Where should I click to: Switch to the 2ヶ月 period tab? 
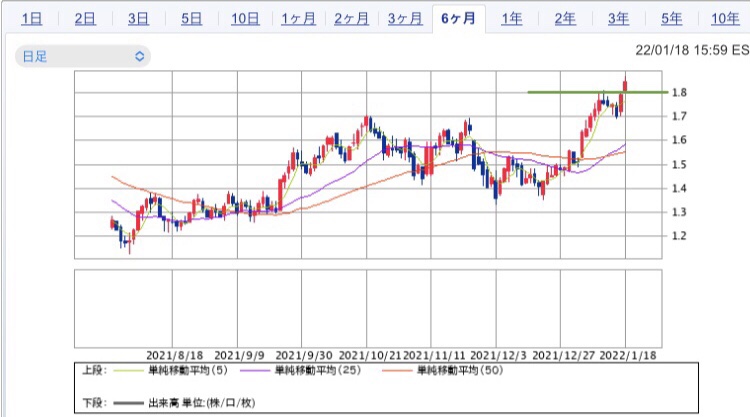352,19
